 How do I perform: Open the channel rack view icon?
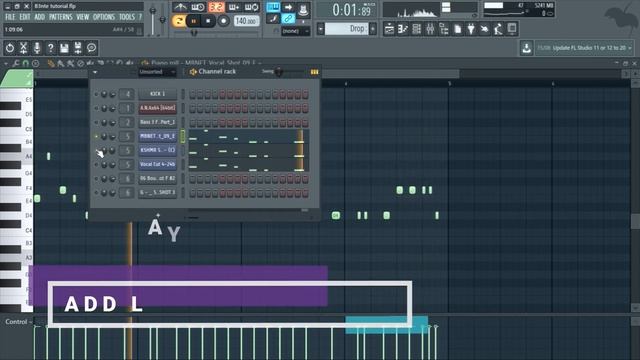coord(416,29)
